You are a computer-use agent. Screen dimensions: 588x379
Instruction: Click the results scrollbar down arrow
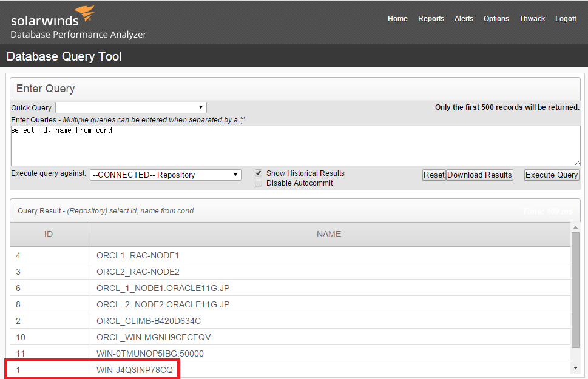(575, 369)
